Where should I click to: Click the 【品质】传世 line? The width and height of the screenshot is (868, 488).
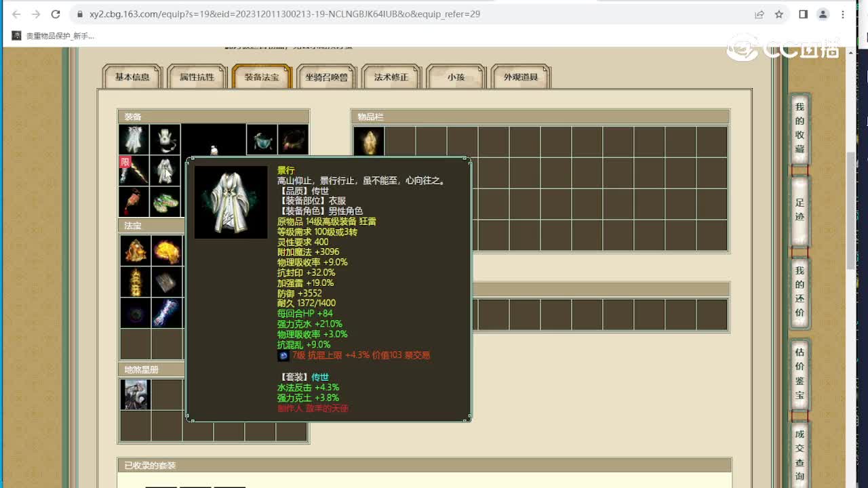tap(304, 190)
